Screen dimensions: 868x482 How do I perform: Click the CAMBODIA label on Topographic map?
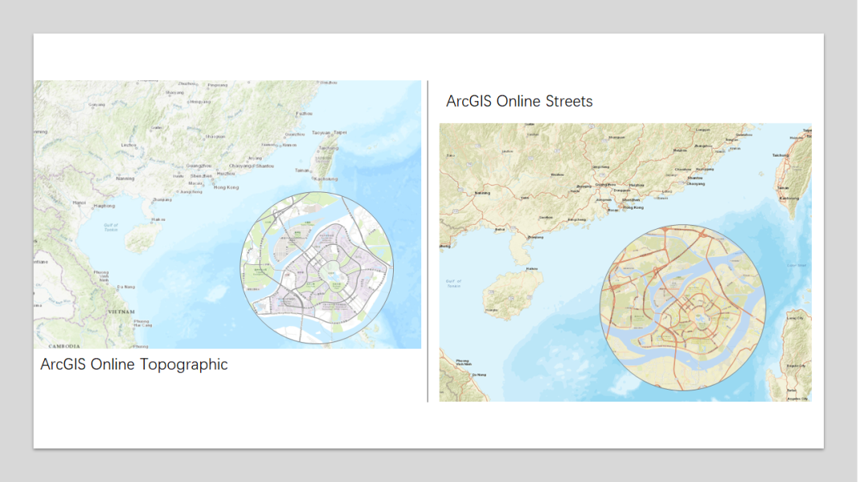(x=64, y=346)
